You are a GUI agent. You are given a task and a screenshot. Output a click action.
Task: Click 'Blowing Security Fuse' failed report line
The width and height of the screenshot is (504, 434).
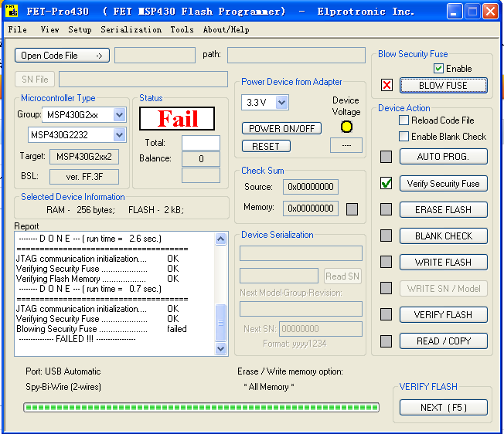[x=101, y=329]
